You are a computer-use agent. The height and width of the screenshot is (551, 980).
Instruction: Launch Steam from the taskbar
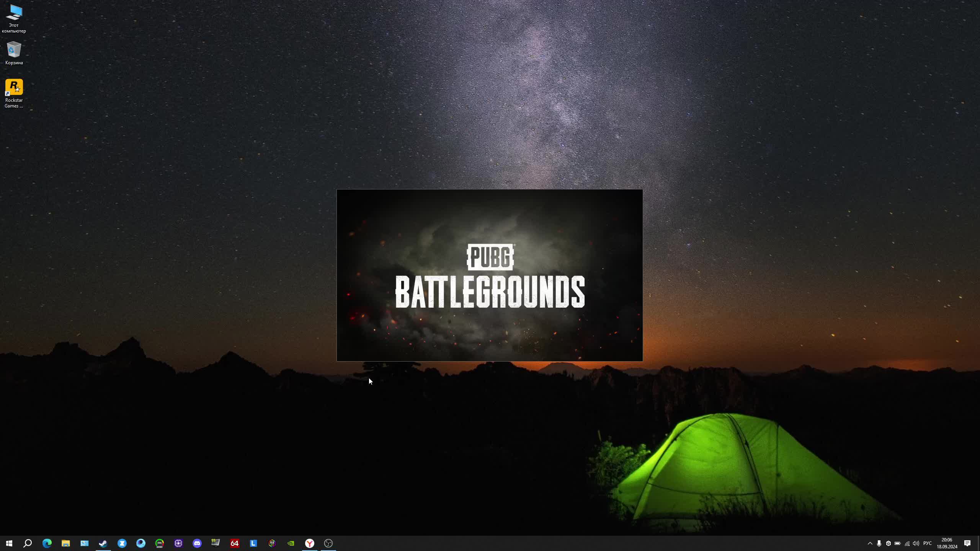point(103,543)
